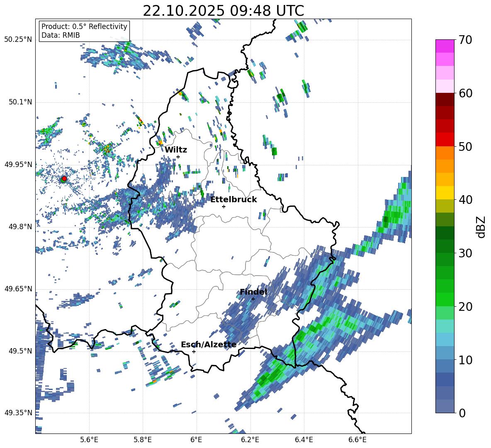Click the Findel city label
Image resolution: width=491 pixels, height=448 pixels.
click(x=253, y=292)
